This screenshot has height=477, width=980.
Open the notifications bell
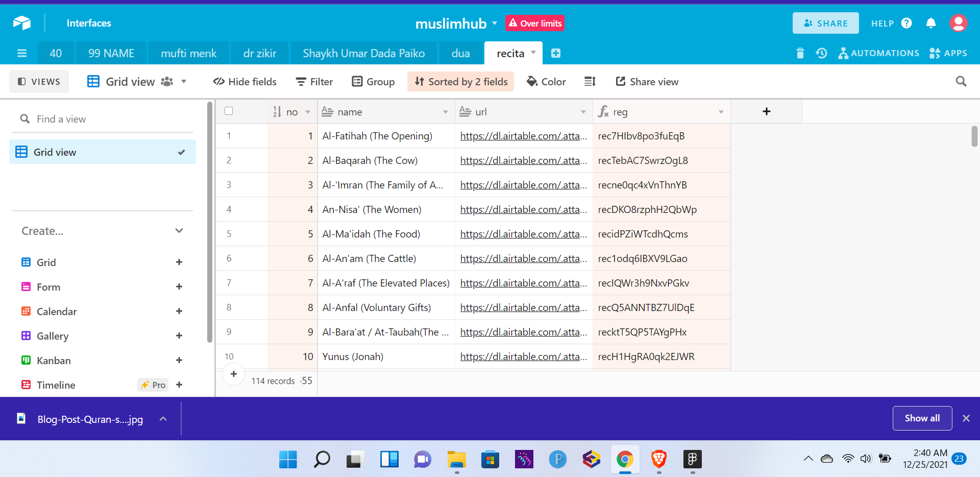coord(931,23)
